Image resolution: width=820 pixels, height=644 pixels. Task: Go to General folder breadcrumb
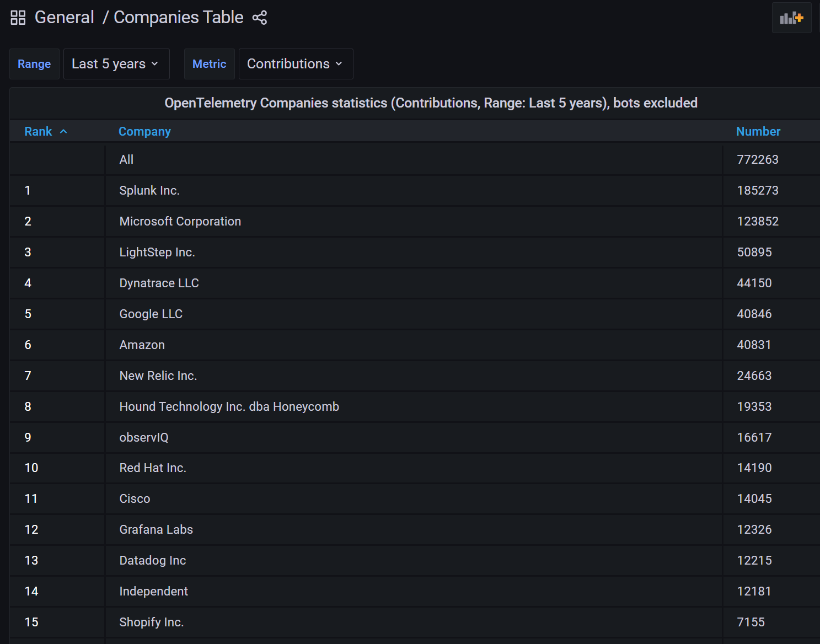tap(64, 18)
